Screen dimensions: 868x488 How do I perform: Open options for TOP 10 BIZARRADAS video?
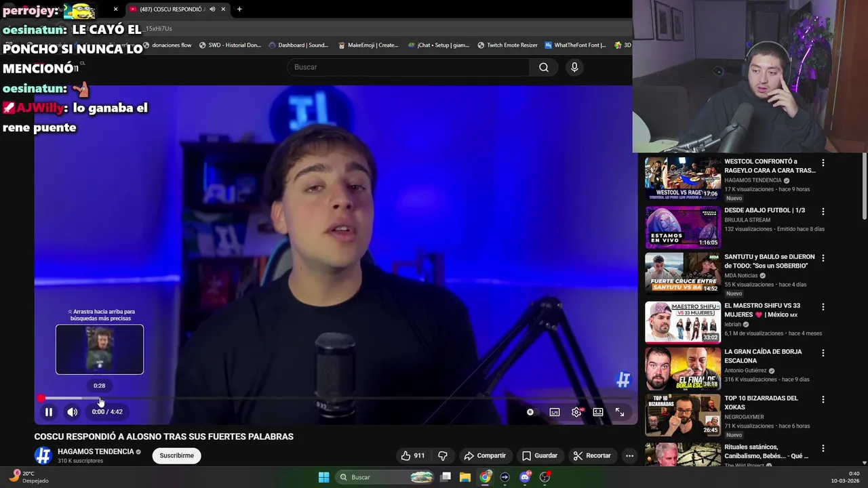click(823, 400)
